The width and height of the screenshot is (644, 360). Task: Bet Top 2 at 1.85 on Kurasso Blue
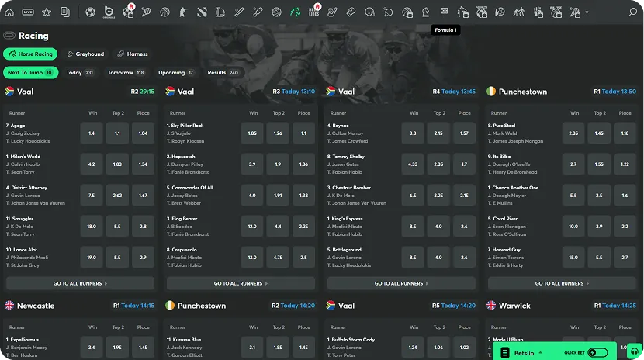click(x=278, y=348)
